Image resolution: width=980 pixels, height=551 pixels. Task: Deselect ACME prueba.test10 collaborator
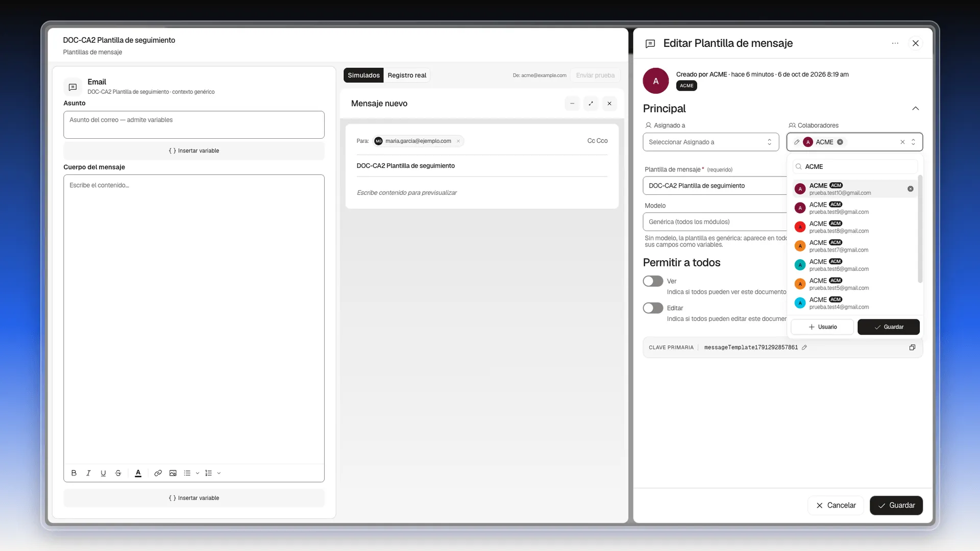(x=910, y=189)
